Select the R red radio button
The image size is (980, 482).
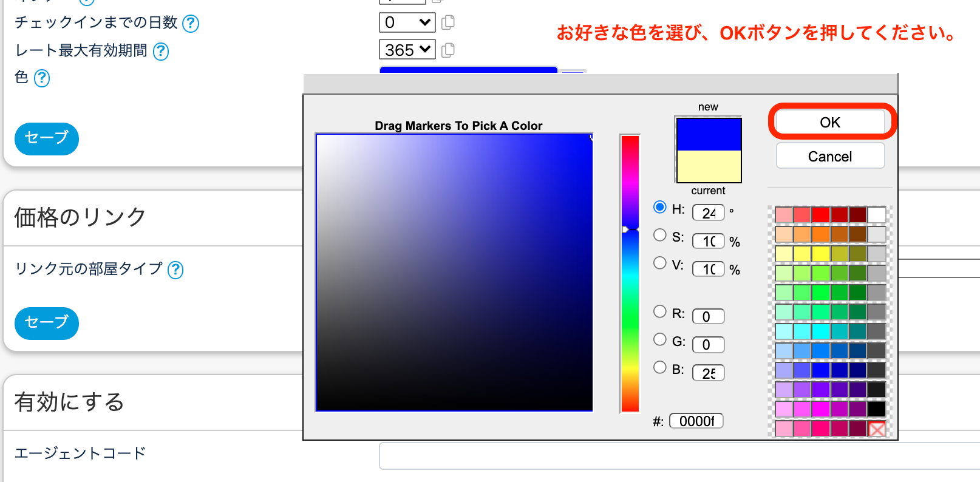[x=660, y=311]
